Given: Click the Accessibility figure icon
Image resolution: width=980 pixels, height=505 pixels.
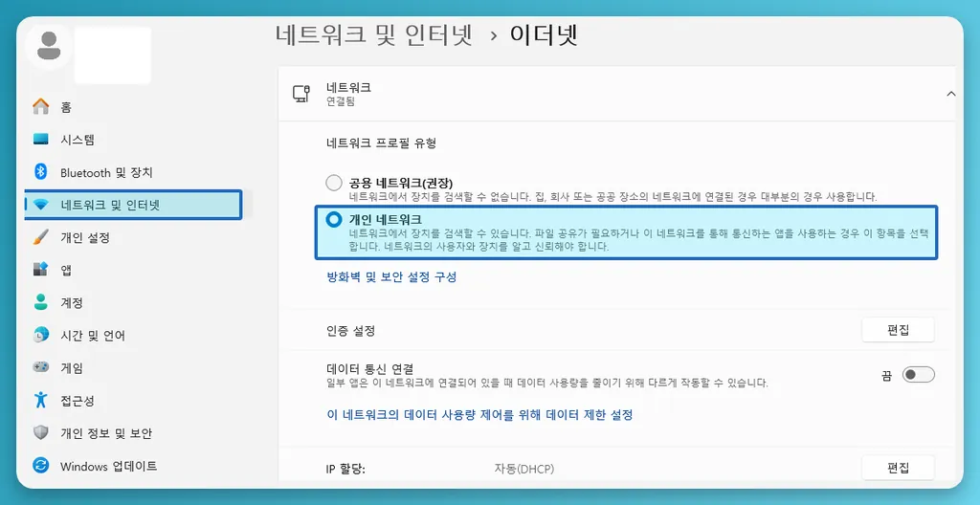Looking at the screenshot, I should pyautogui.click(x=40, y=400).
